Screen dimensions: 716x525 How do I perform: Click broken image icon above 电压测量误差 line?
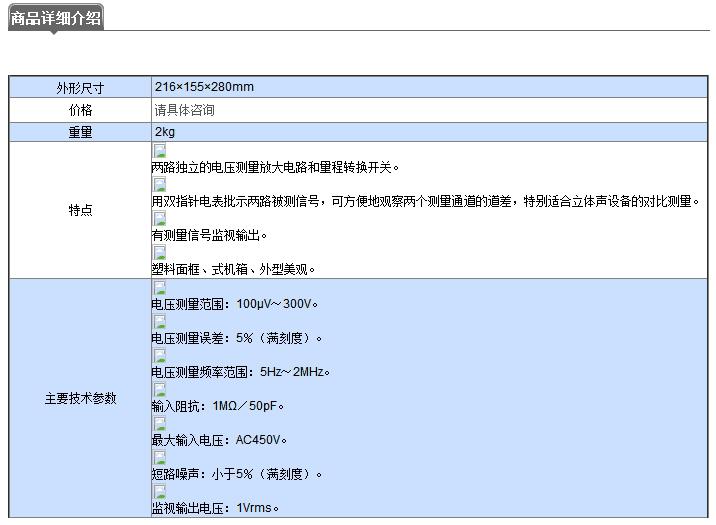[159, 322]
